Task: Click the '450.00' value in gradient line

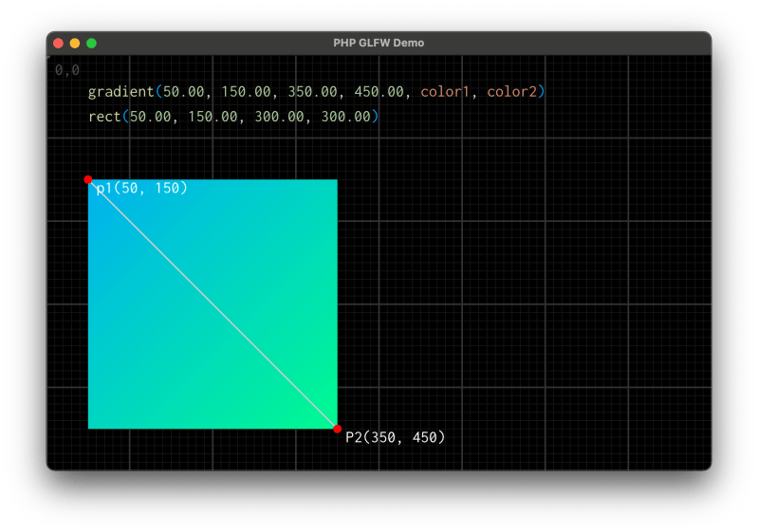Action: (x=379, y=92)
